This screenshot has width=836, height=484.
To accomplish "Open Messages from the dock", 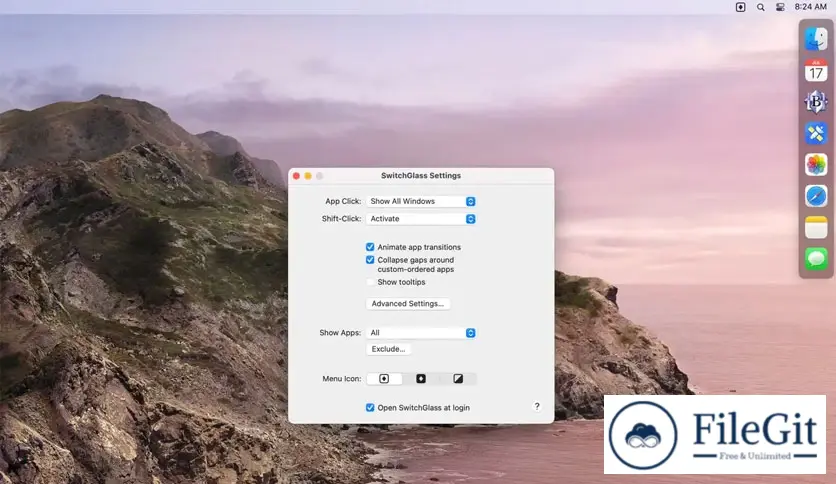I will click(816, 259).
